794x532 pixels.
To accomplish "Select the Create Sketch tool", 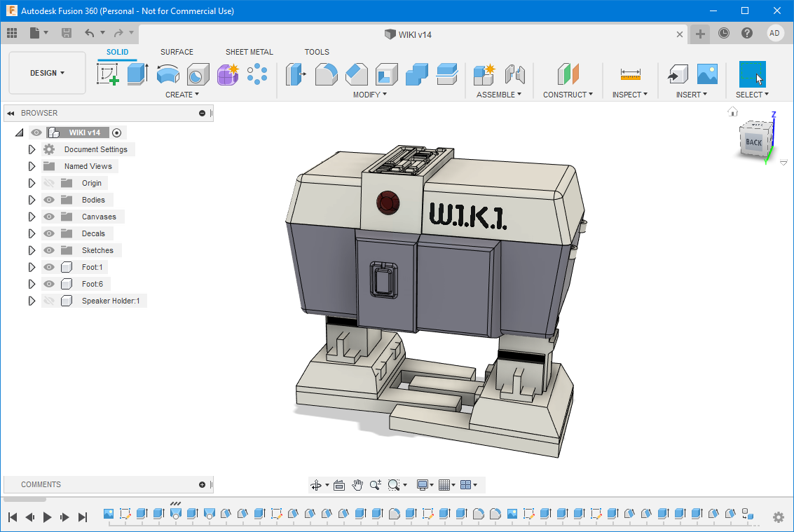I will pos(108,74).
